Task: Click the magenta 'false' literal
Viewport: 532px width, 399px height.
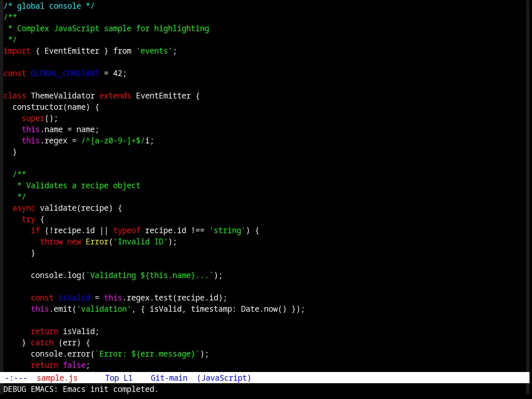Action: coord(74,365)
